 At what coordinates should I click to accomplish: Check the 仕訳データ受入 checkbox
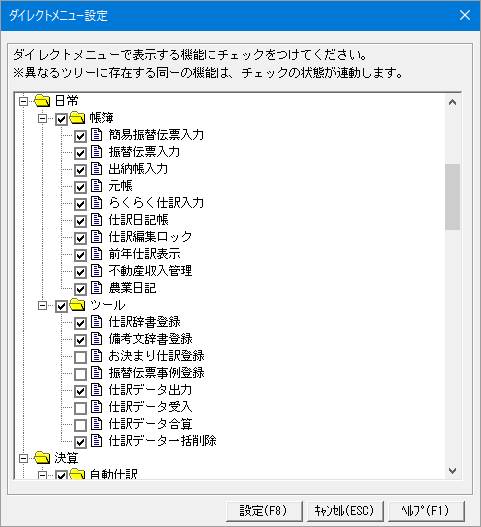80,408
